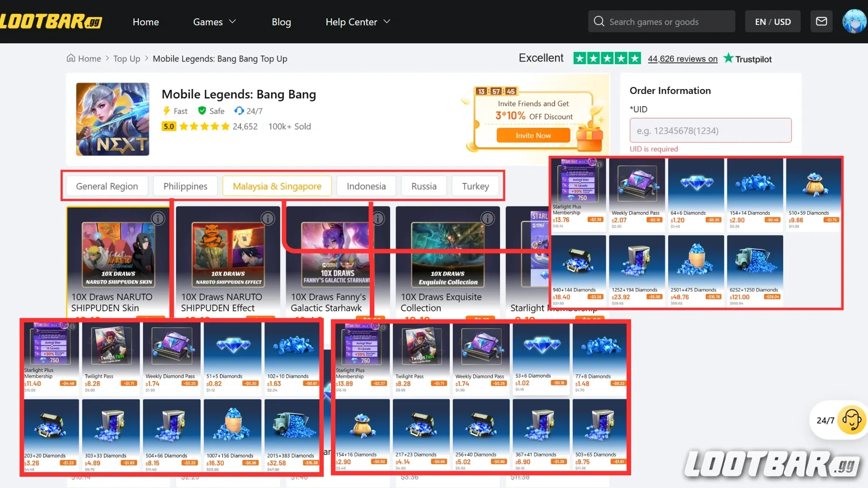
Task: Show info for NARUTO SHIPPUDEN Skin card
Action: pyautogui.click(x=158, y=219)
